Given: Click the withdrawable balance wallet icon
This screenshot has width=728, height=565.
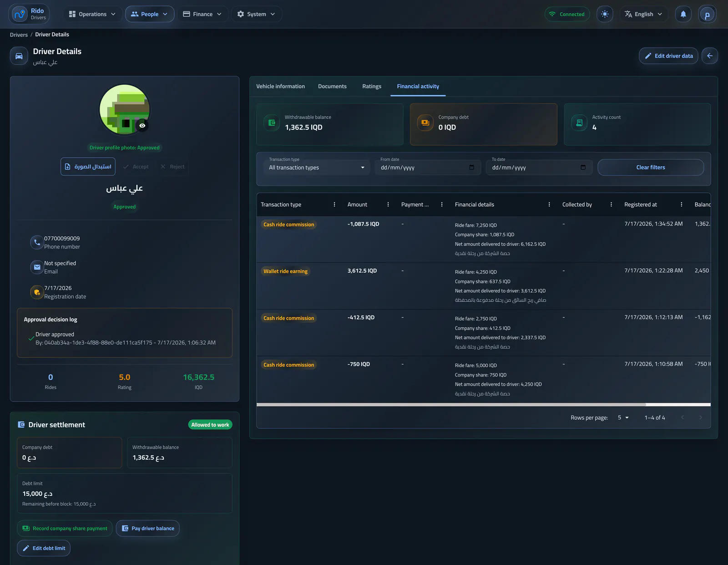Looking at the screenshot, I should point(272,122).
